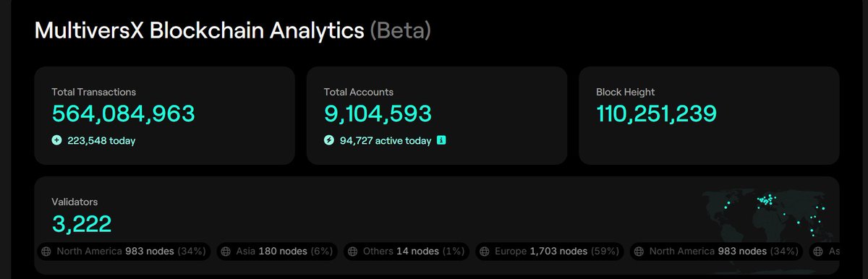
Task: Click the 223,548 today text
Action: [x=101, y=141]
